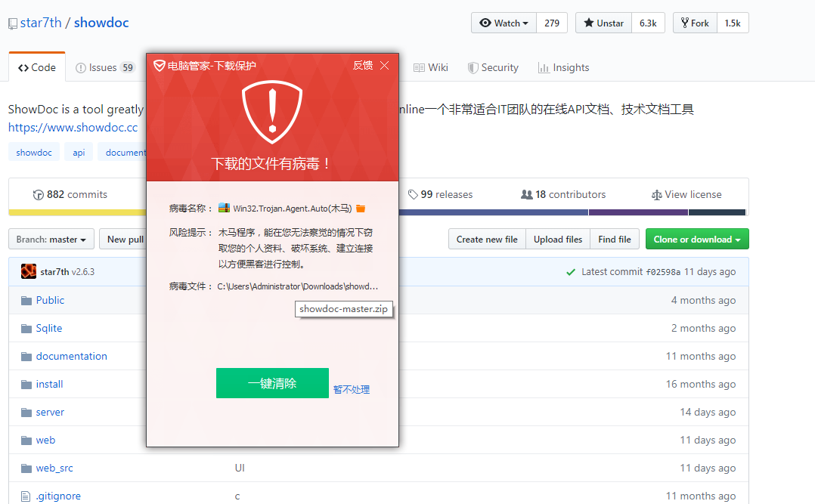View the 279 watchers count
Screen dimensions: 815x504
coord(552,23)
